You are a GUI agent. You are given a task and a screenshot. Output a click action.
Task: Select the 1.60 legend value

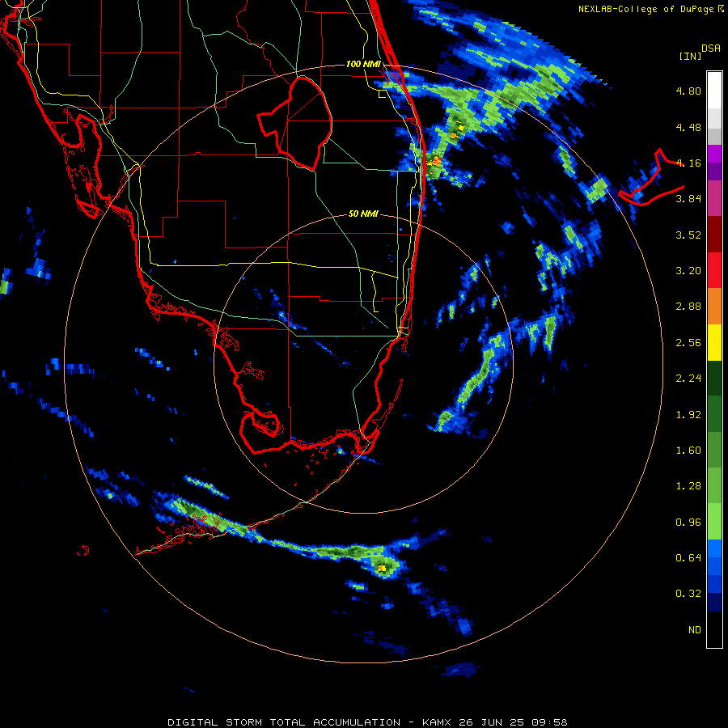pyautogui.click(x=688, y=451)
